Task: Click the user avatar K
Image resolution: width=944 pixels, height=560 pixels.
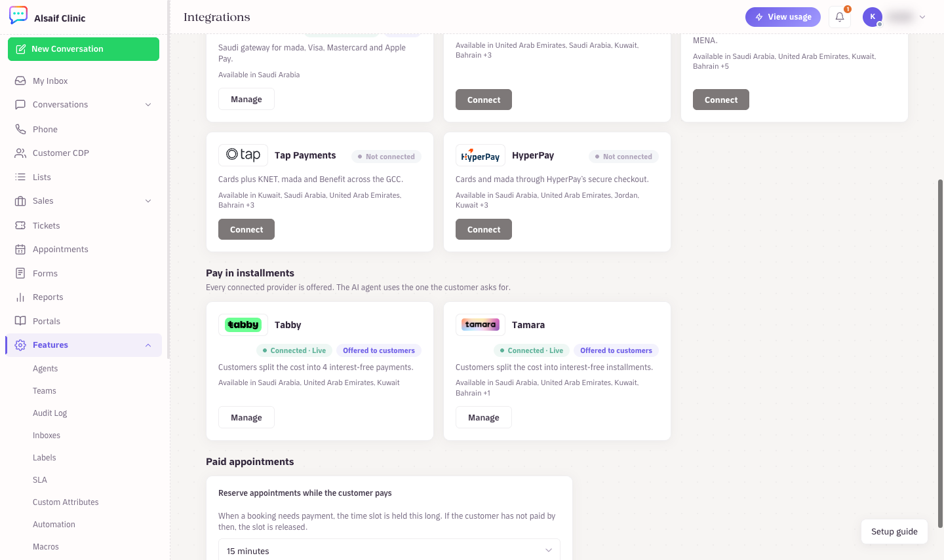Action: pos(873,17)
